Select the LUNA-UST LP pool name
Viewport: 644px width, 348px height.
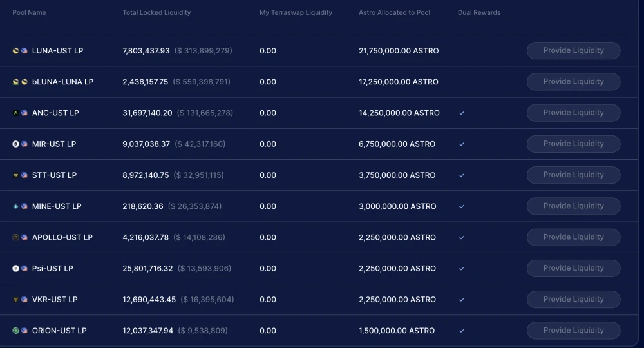pyautogui.click(x=57, y=50)
